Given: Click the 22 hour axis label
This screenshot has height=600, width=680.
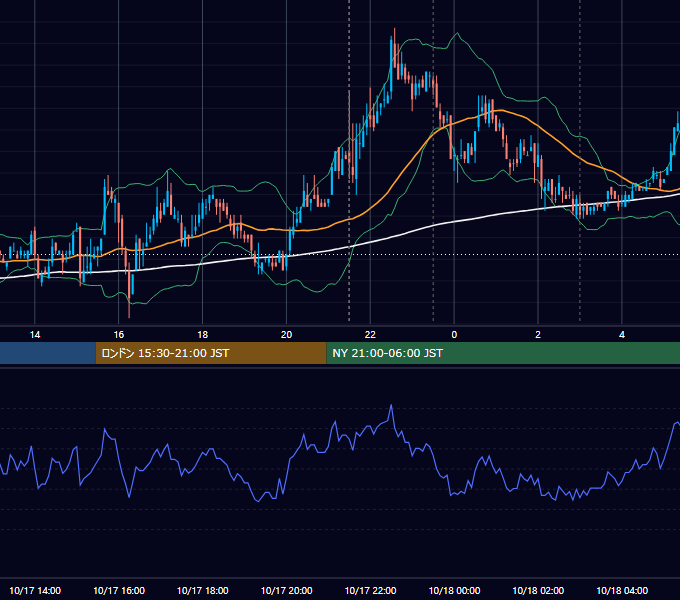Looking at the screenshot, I should click(370, 335).
